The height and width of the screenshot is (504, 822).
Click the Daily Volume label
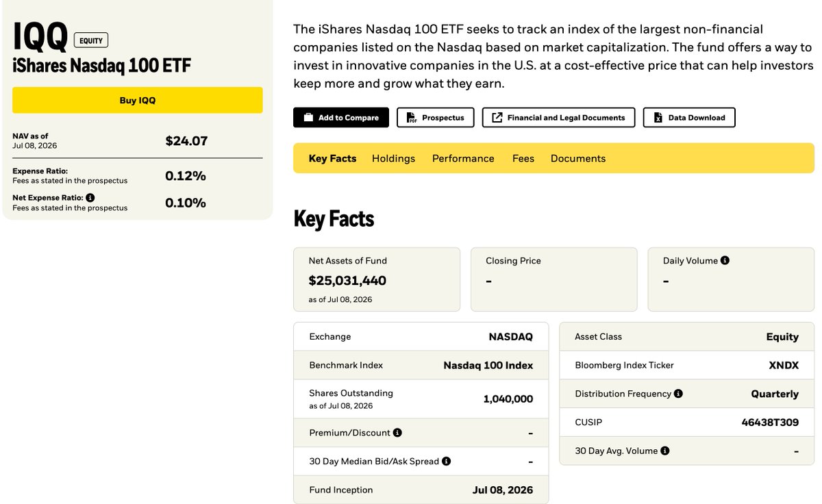pyautogui.click(x=690, y=261)
